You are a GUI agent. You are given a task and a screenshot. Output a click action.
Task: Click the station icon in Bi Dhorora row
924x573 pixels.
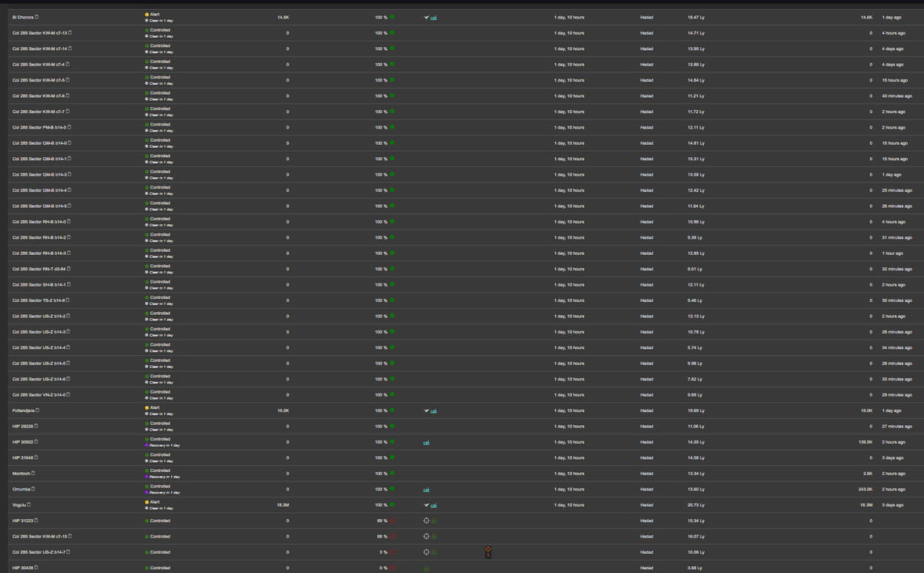point(434,17)
